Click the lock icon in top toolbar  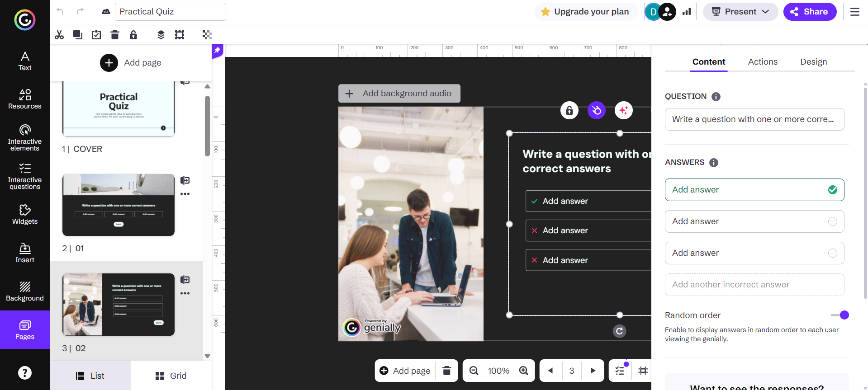[x=133, y=35]
